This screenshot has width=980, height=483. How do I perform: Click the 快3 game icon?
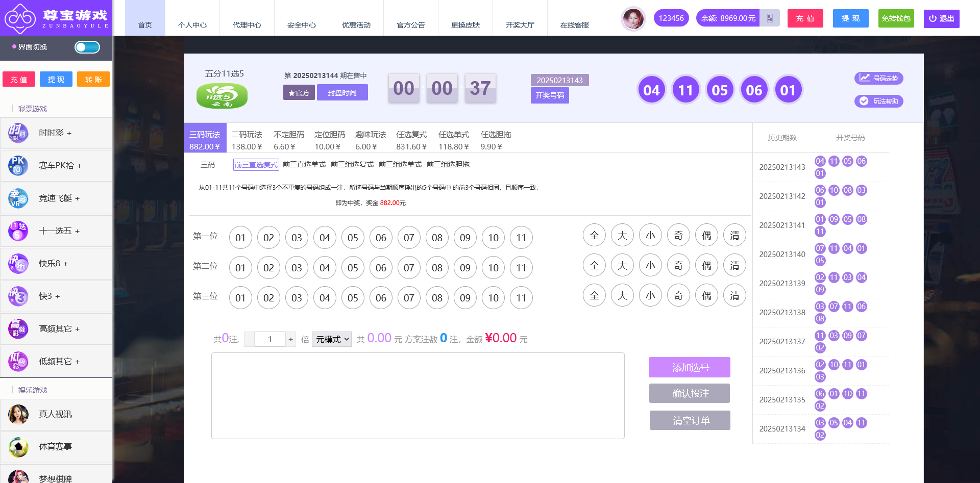18,296
